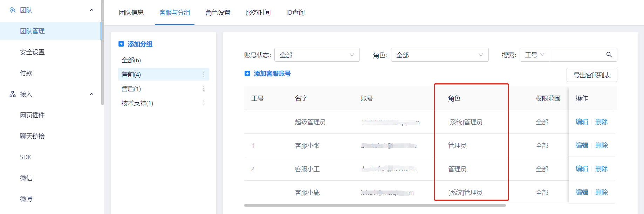The image size is (644, 214).
Task: Switch to the 团队信息 tab
Action: pos(131,13)
